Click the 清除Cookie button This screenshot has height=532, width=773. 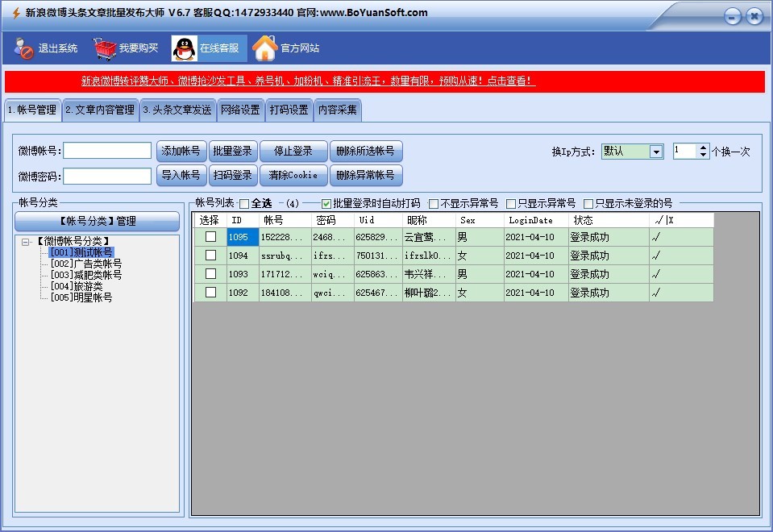[x=293, y=176]
